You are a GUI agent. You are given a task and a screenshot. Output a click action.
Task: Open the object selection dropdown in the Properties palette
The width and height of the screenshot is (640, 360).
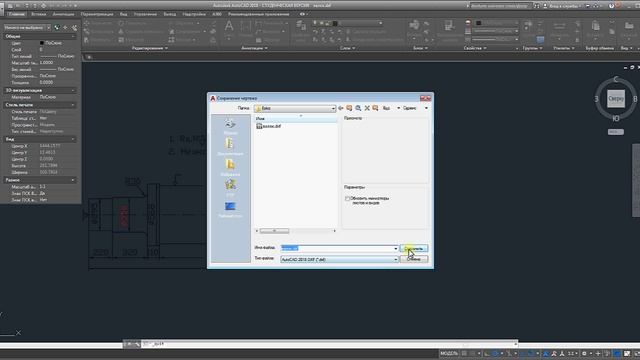tap(27, 27)
